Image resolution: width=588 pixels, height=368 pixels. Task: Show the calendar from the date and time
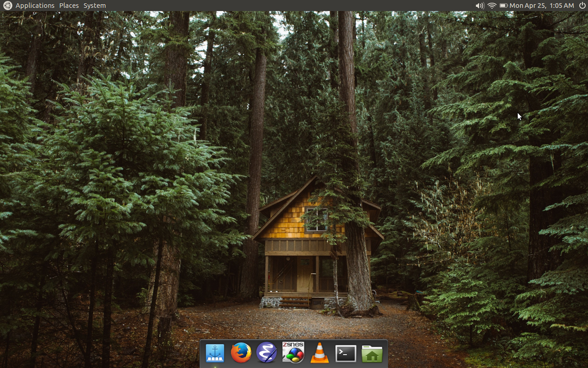point(542,6)
